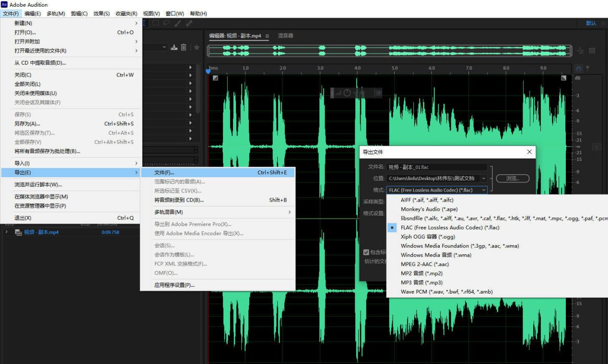Select the Lasso Selection tool
608x364 pixels.
pos(167,23)
